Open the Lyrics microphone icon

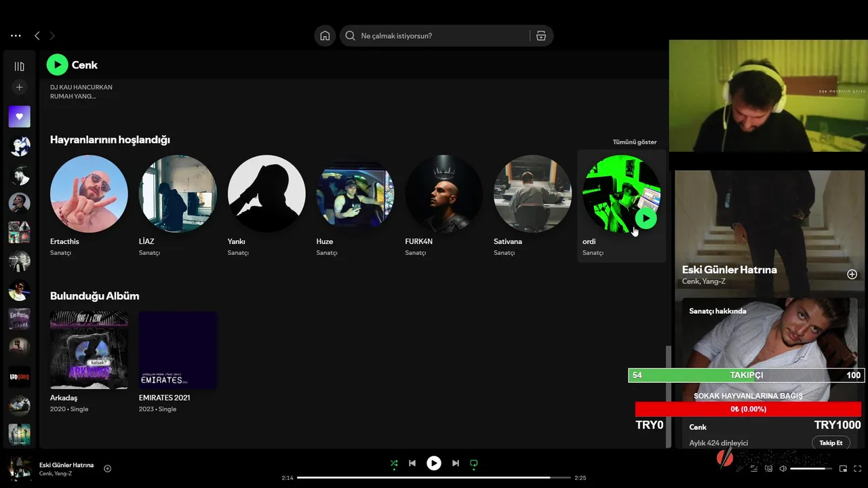point(739,468)
